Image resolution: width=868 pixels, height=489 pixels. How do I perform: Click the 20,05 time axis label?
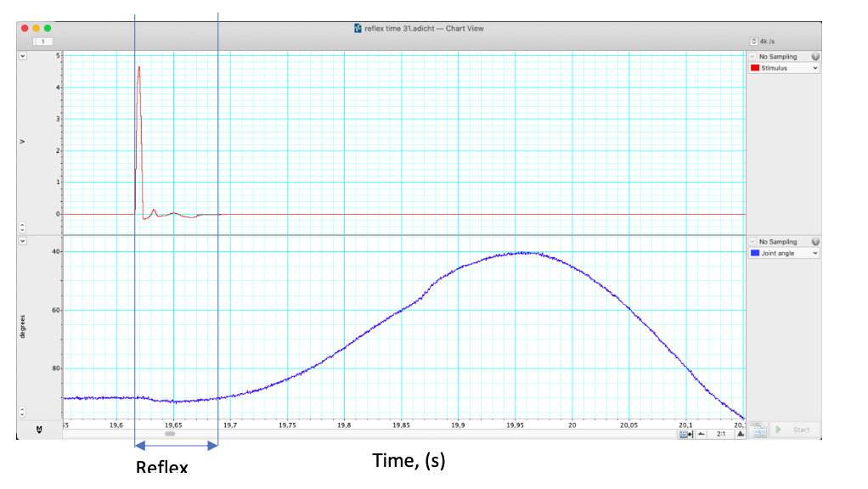click(x=628, y=425)
